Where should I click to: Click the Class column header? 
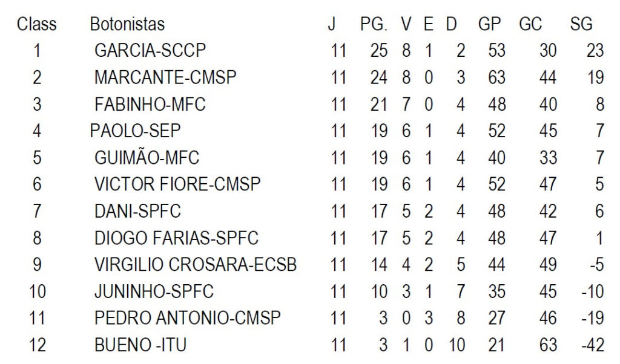tap(36, 24)
